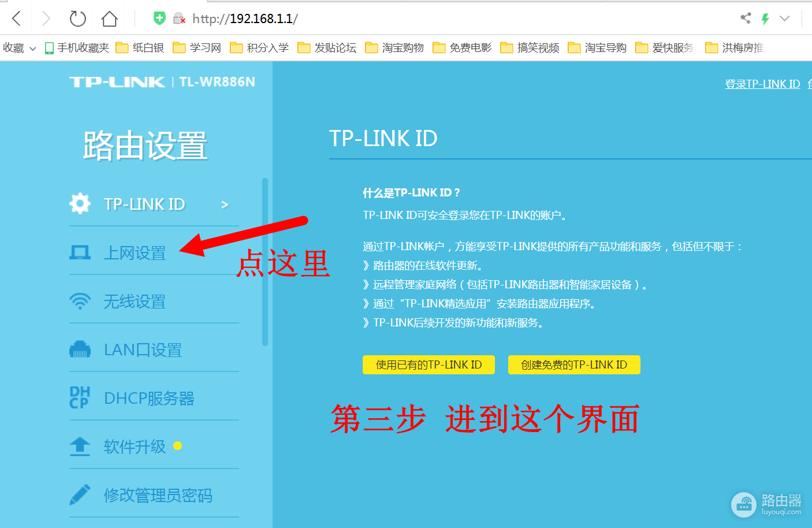Click the TP-LINK ID gear icon

tap(80, 203)
